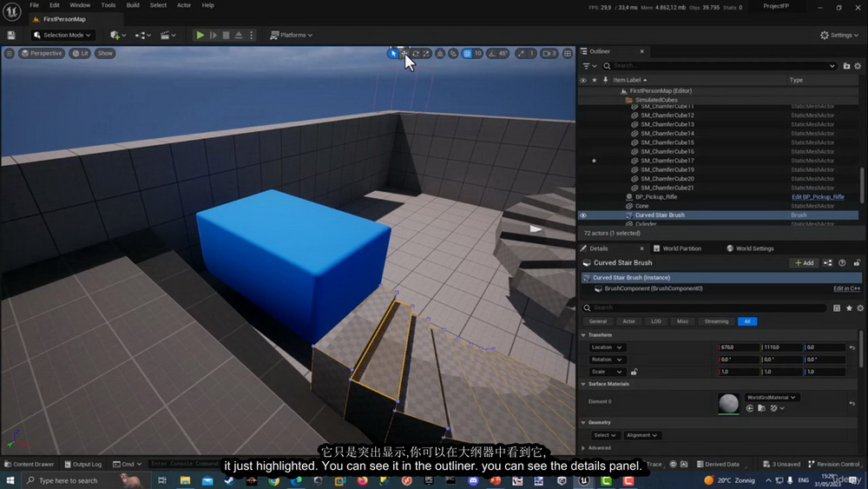Toggle pin column header in Outliner
Screen dimensions: 868x489
click(605, 80)
